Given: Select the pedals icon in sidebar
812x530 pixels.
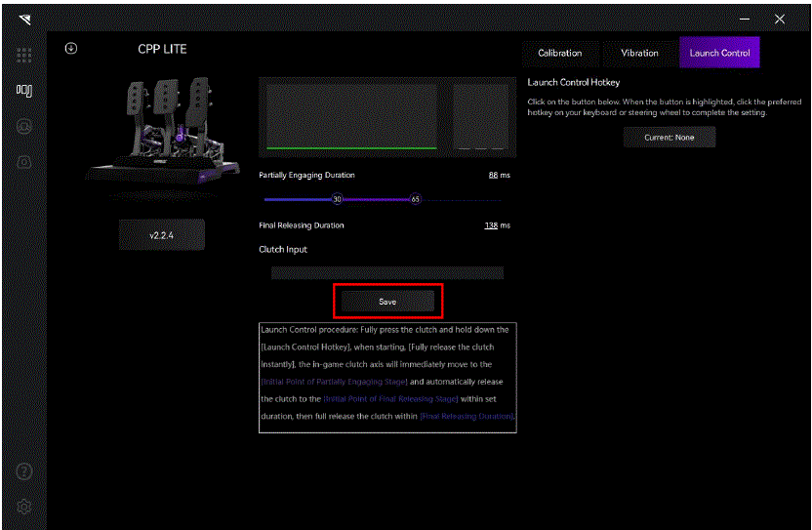Looking at the screenshot, I should coord(23,91).
